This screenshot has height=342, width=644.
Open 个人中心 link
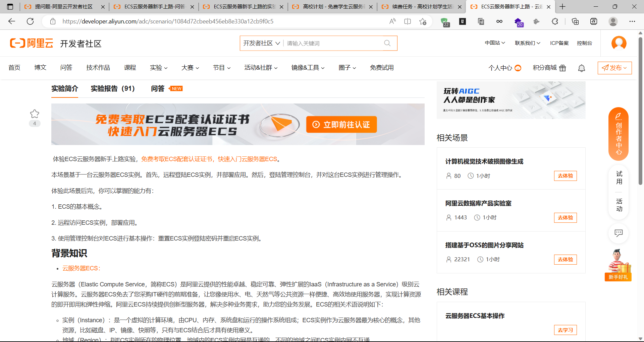[x=504, y=68]
